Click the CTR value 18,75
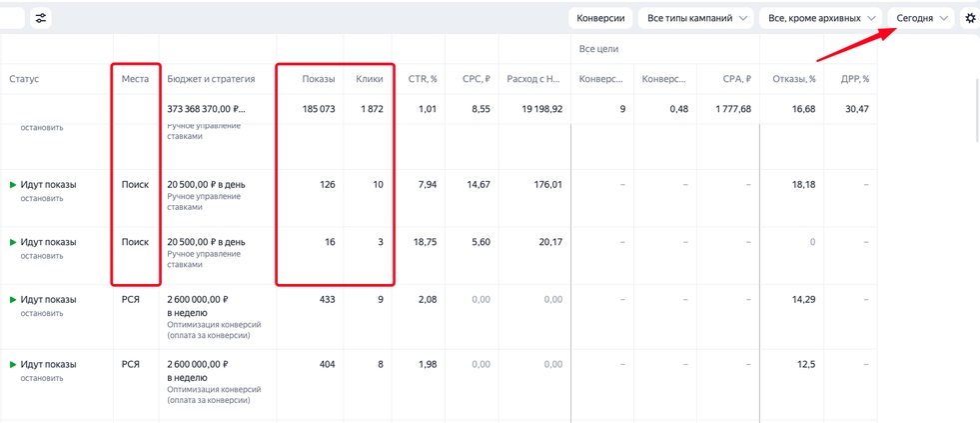Viewport: 980px width, 423px height. (x=425, y=242)
